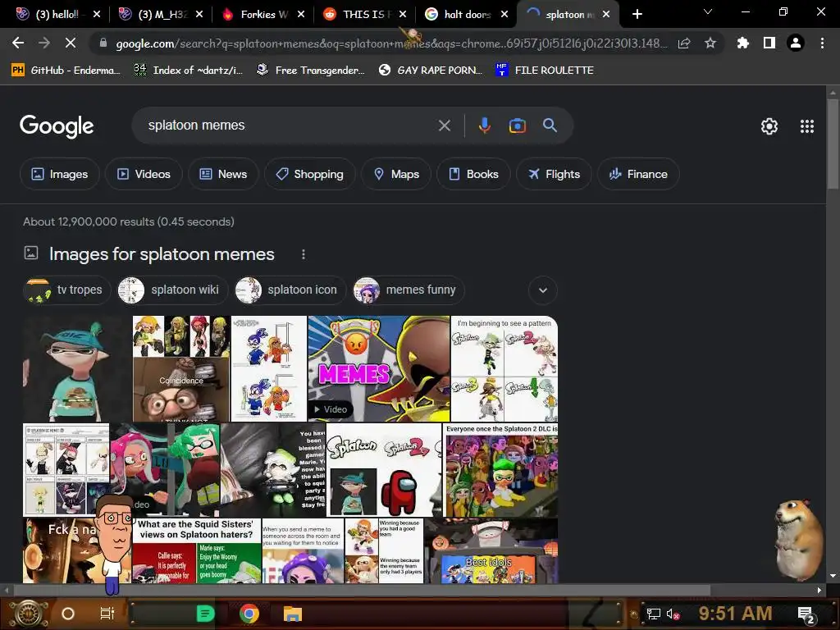Click the splatoon icon suggestion chip
This screenshot has height=630, width=840.
pyautogui.click(x=290, y=290)
